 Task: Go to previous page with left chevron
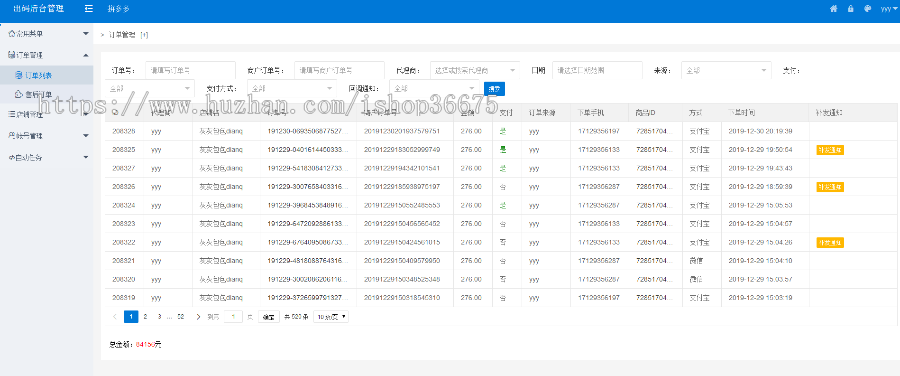tap(115, 316)
